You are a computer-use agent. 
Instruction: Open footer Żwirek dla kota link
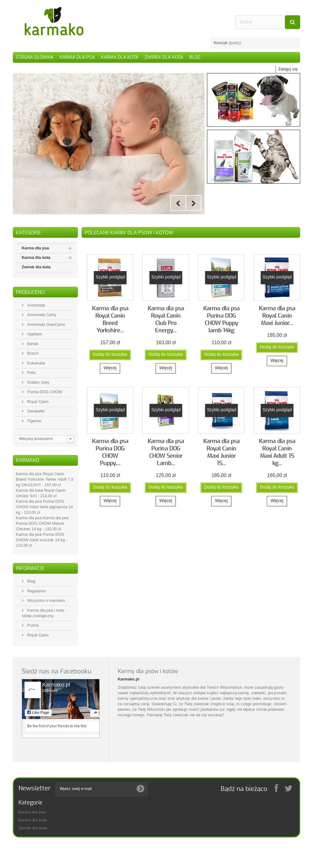coord(32,828)
